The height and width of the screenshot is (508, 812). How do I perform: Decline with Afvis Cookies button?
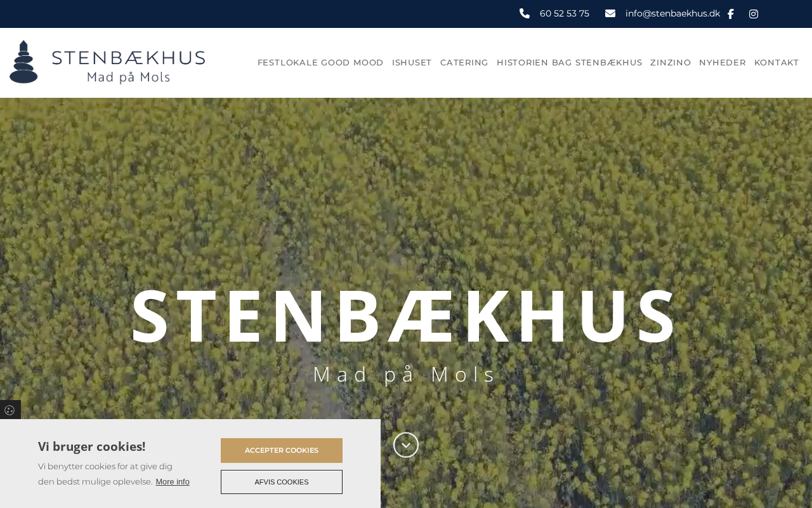(x=282, y=482)
